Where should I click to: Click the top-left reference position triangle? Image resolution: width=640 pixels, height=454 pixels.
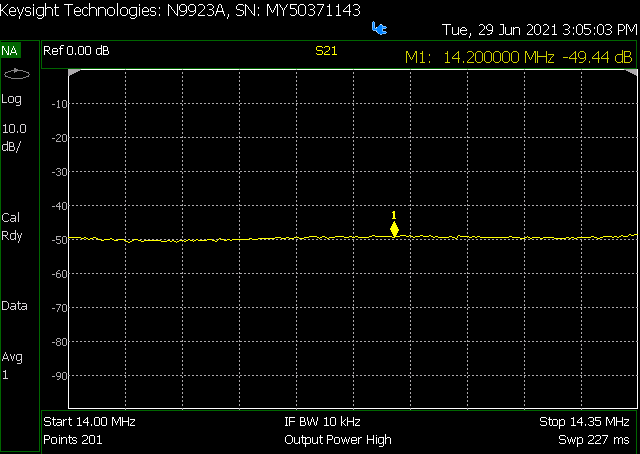73,72
